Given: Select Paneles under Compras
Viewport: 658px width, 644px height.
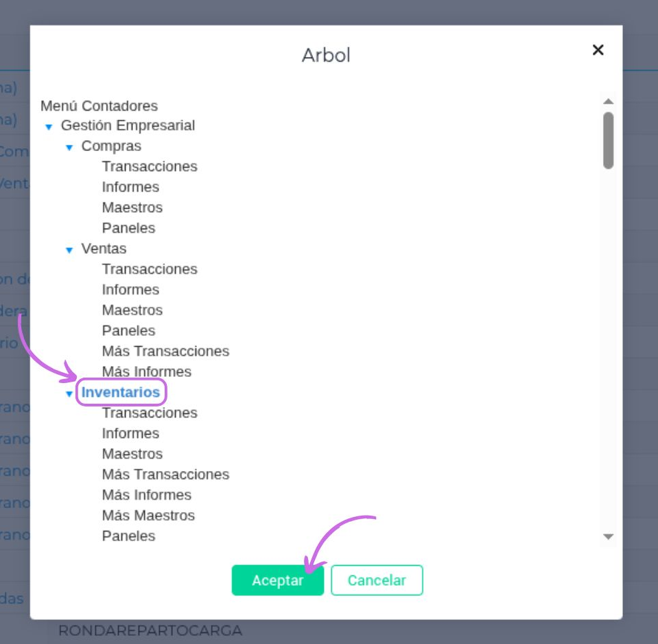Looking at the screenshot, I should (x=128, y=228).
